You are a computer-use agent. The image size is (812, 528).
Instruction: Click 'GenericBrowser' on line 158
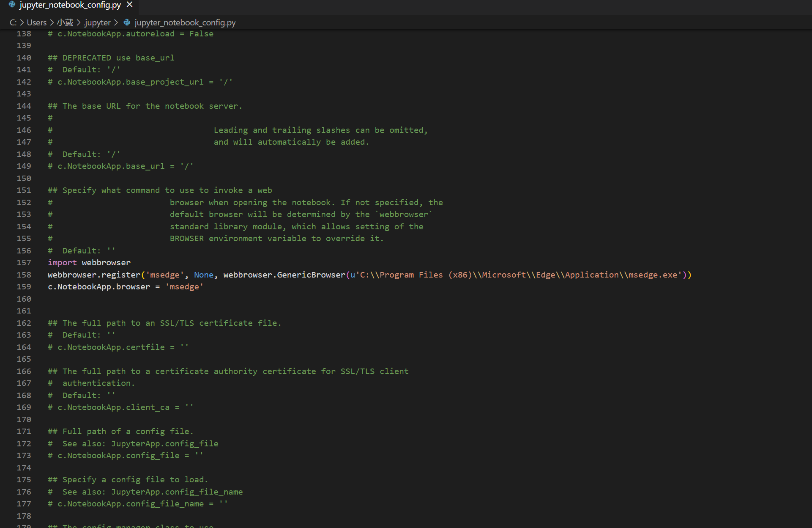[x=311, y=275]
